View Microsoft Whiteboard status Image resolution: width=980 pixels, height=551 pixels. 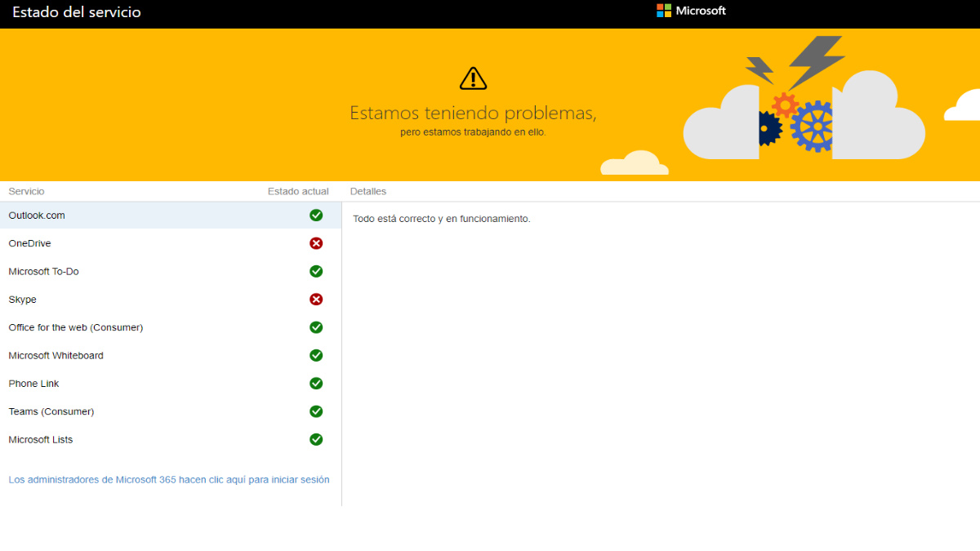[x=171, y=355]
